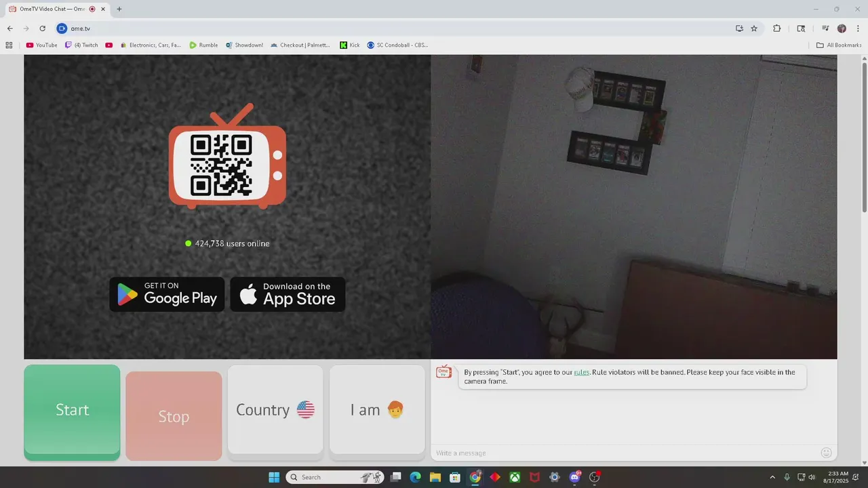Open Discord from the taskbar
The image size is (868, 488).
tap(575, 477)
